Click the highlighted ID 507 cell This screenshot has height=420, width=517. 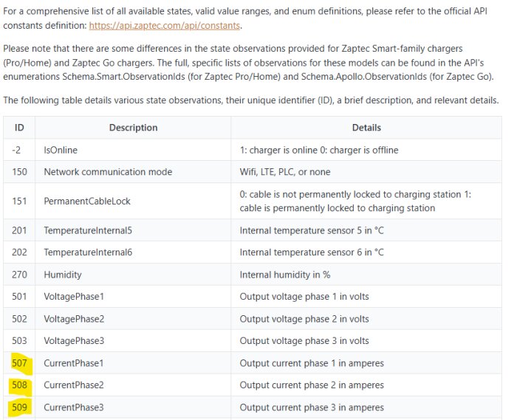tap(19, 363)
